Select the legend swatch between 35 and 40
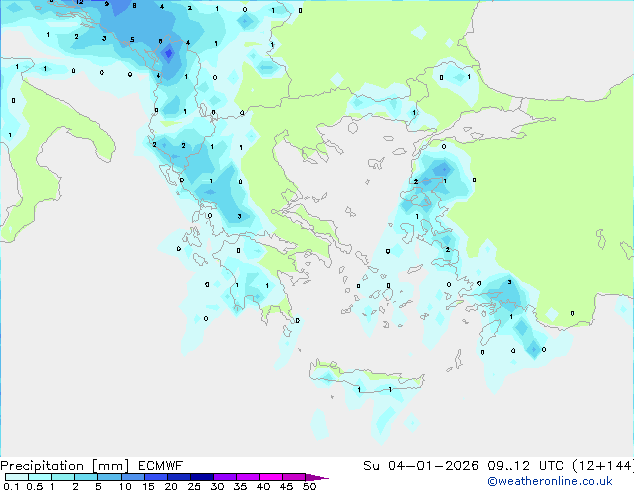This screenshot has height=490, width=634. pos(248,477)
